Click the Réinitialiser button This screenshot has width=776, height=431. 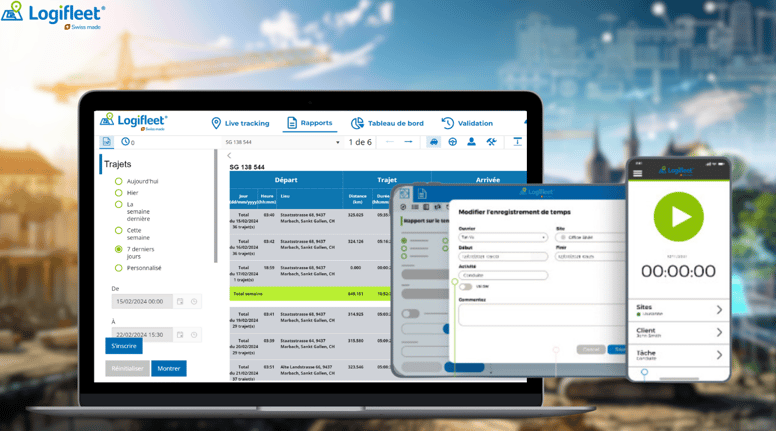(127, 368)
